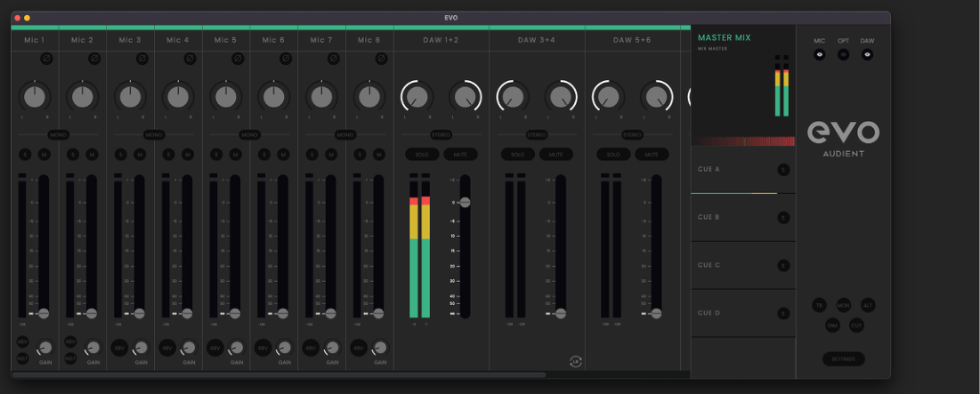Toggle STEREO mode on DAW 1+2

(441, 135)
